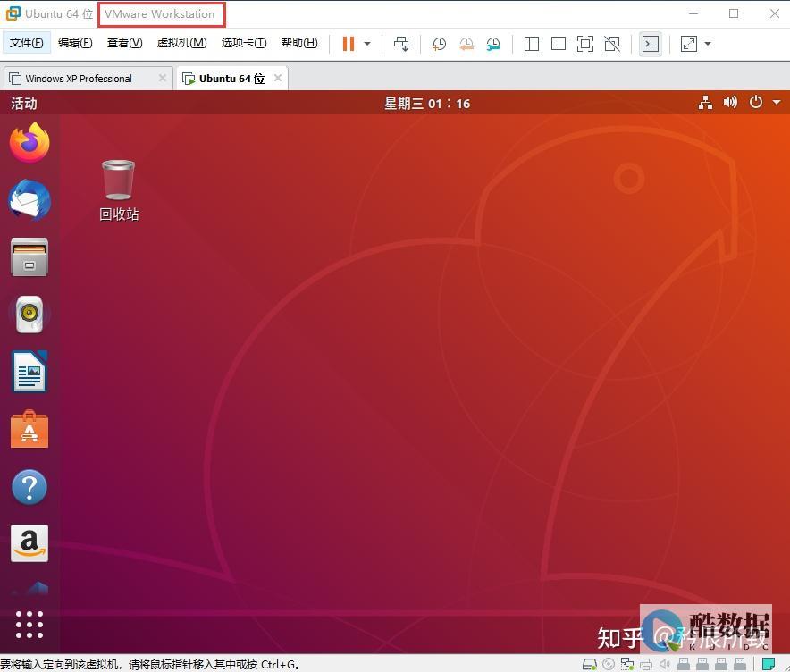Screen dimensions: 790x672
Task: Expand the stretch display options dropdown
Action: coord(708,44)
